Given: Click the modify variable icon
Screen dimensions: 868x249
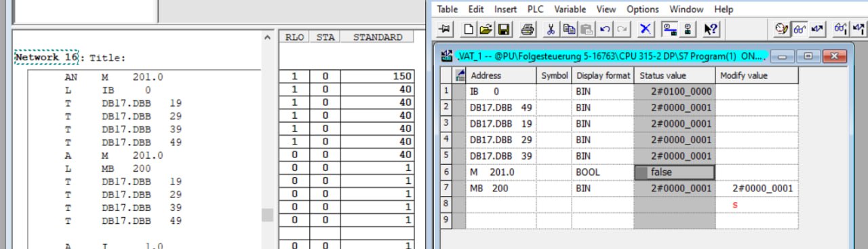Looking at the screenshot, I should tap(818, 29).
